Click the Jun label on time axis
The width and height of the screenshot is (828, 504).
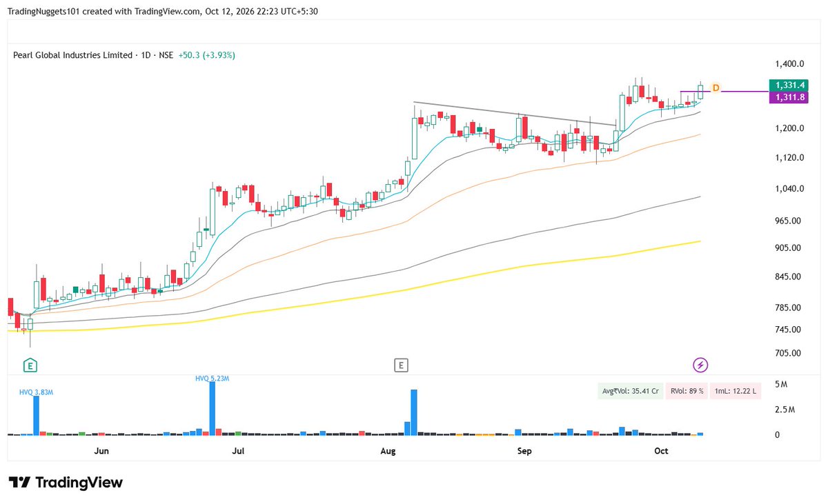(x=101, y=451)
